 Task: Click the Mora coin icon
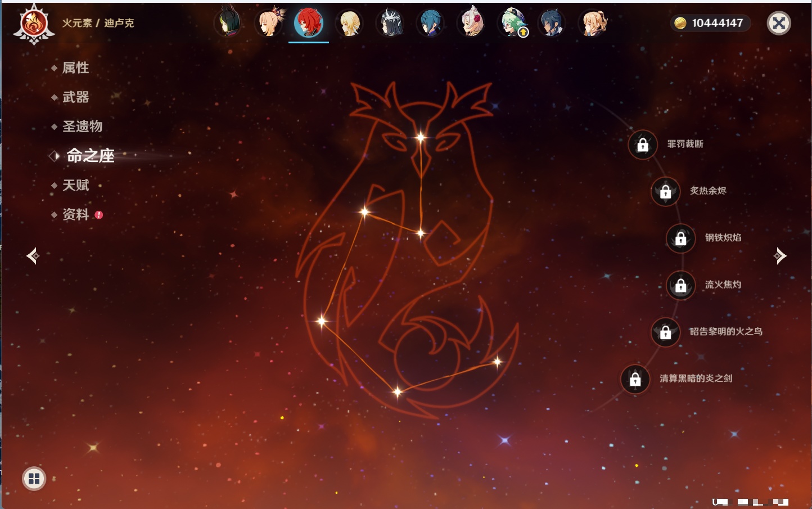coord(680,23)
